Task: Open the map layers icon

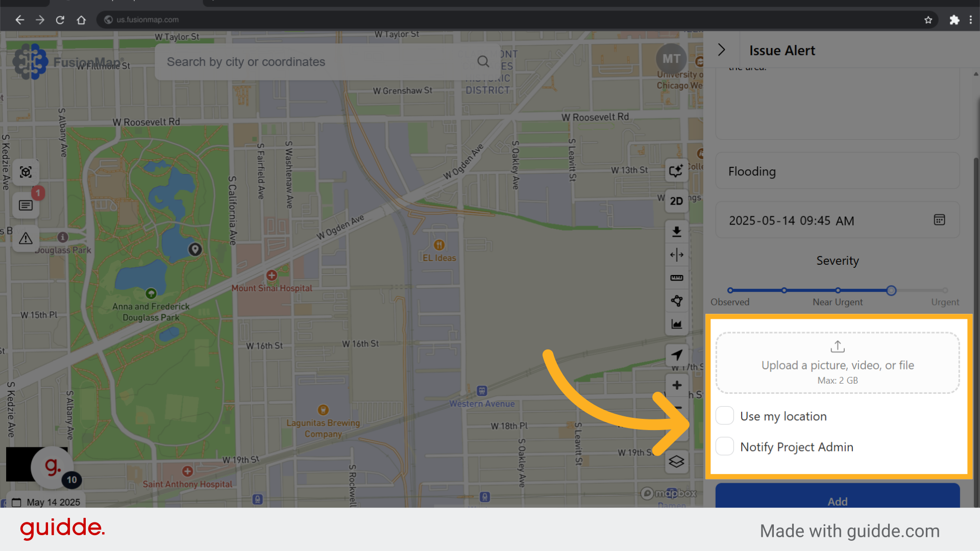Action: [x=676, y=462]
